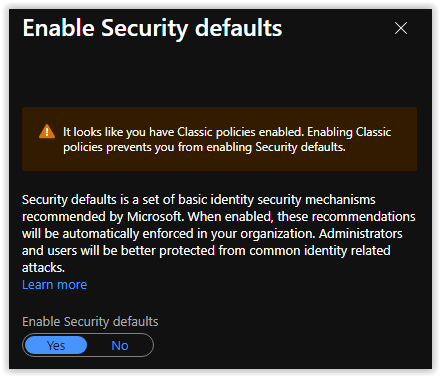
Task: Click the word Microsoft in the description
Action: tap(155, 217)
